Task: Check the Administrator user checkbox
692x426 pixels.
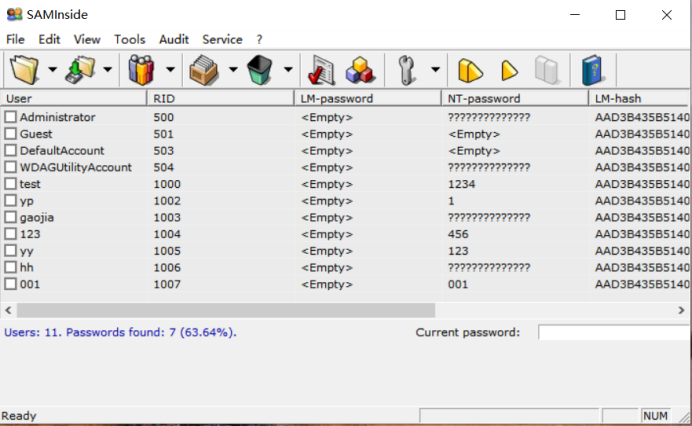Action: (x=11, y=117)
